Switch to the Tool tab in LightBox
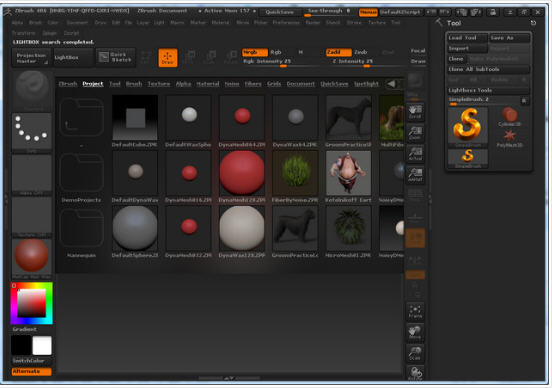This screenshot has width=552, height=388. 115,84
